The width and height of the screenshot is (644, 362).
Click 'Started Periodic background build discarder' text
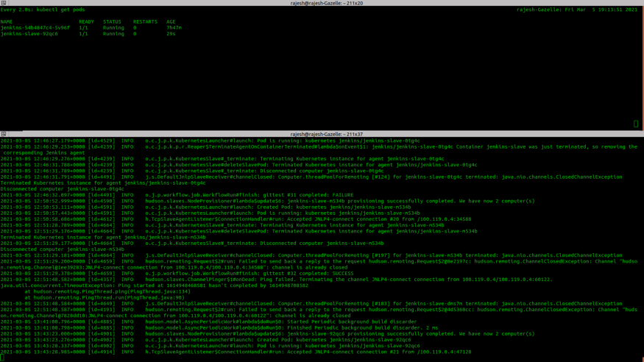pos(351,322)
